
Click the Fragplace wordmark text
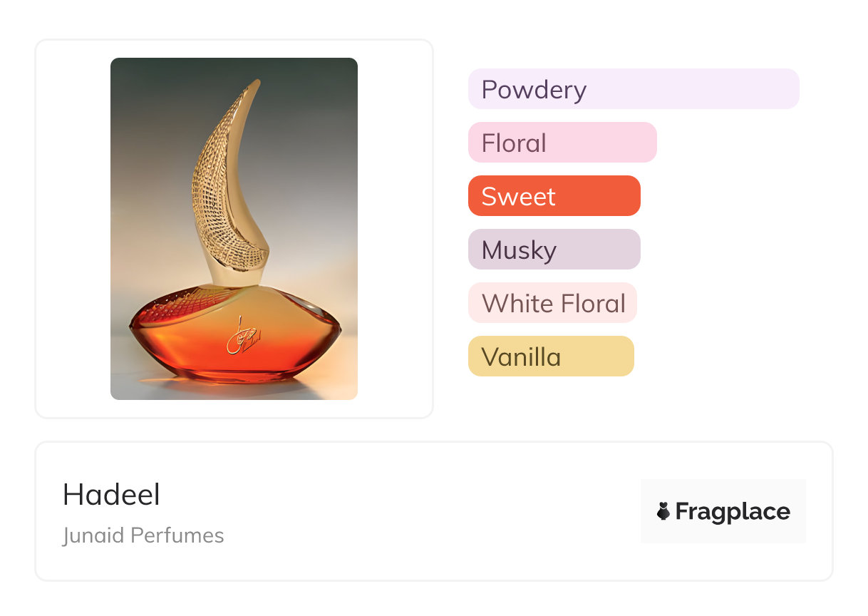point(733,511)
